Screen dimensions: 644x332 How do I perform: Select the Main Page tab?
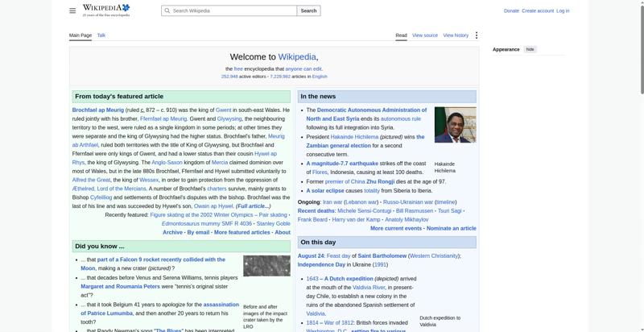(x=80, y=35)
